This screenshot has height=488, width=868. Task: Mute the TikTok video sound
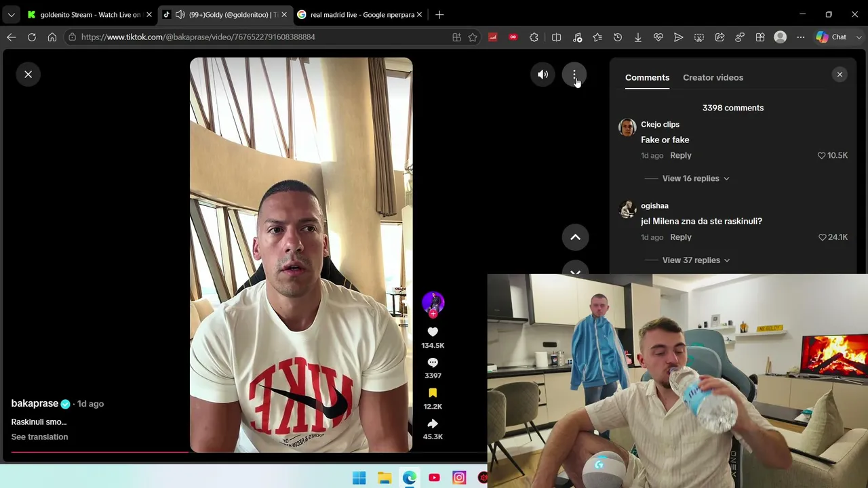pyautogui.click(x=542, y=75)
